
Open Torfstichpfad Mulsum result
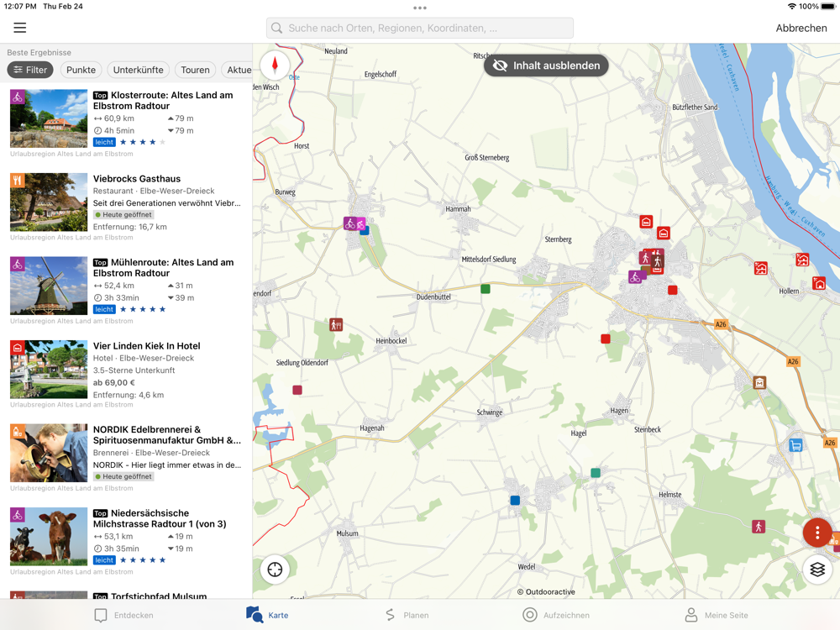tap(126, 594)
